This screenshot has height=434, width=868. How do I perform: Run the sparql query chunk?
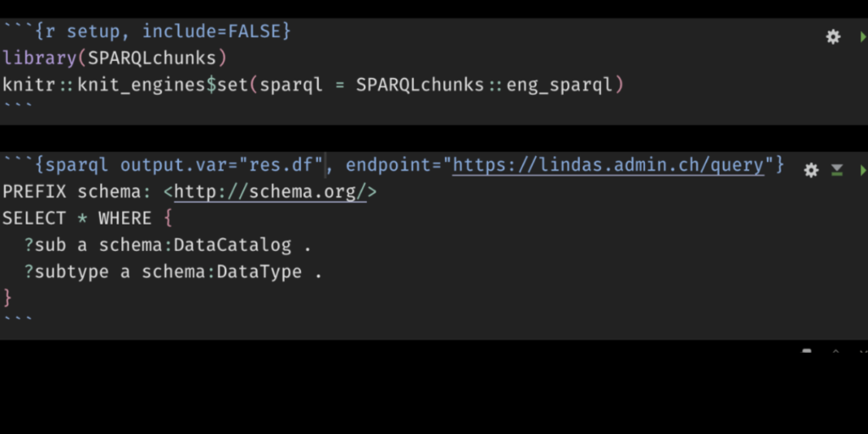tap(863, 170)
